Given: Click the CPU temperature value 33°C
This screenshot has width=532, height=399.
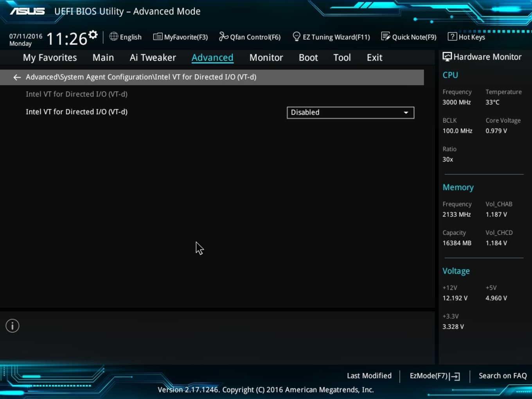Looking at the screenshot, I should click(x=492, y=102).
